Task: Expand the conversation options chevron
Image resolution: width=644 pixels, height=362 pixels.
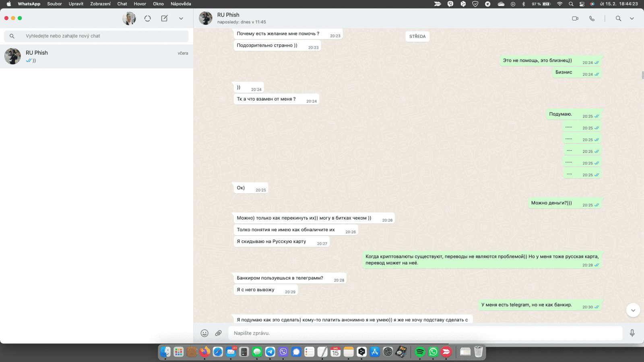Action: coord(632,19)
